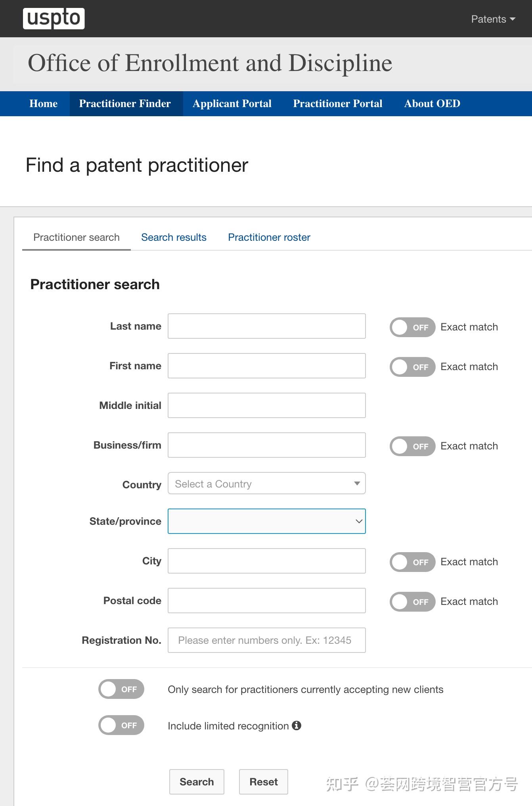Open the State/province dropdown
Viewport: 532px width, 806px height.
(x=266, y=521)
